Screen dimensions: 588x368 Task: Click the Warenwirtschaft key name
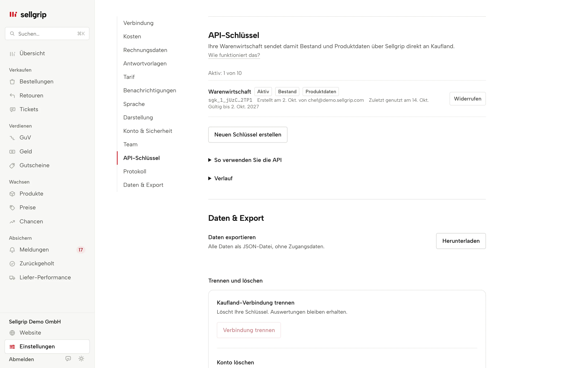coord(230,92)
